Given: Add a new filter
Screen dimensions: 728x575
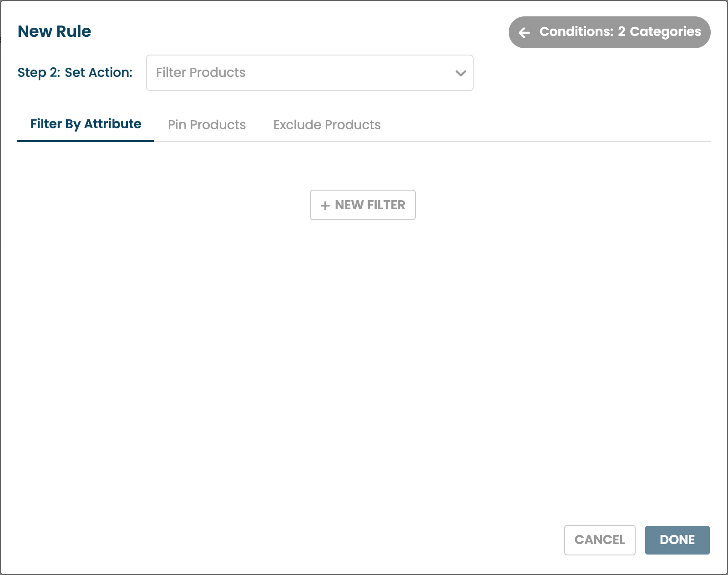Looking at the screenshot, I should click(363, 205).
